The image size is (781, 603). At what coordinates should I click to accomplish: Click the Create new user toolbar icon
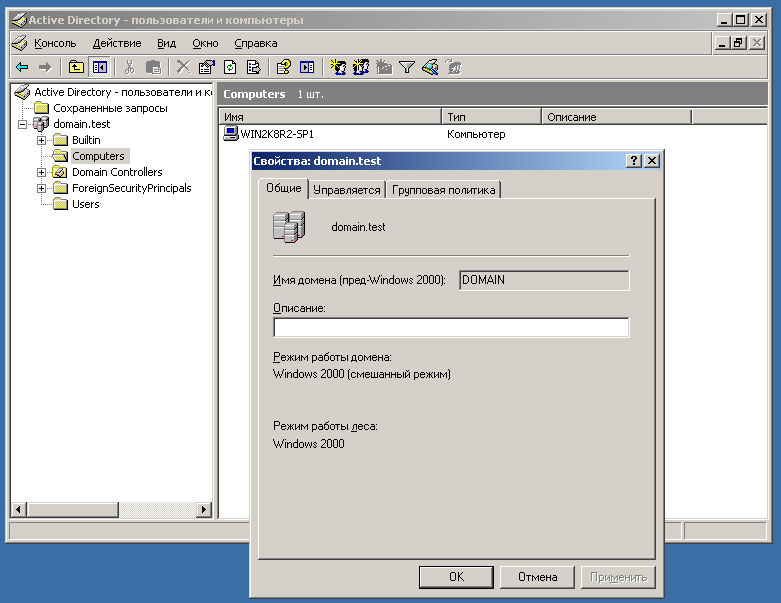pos(338,67)
